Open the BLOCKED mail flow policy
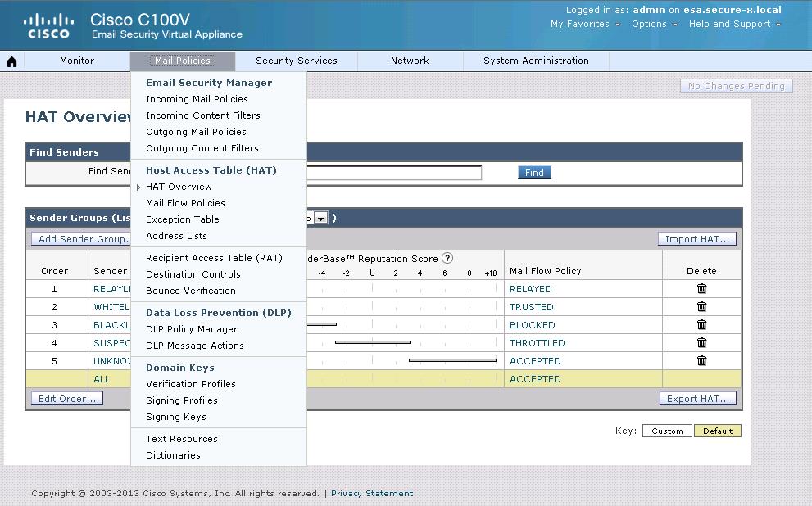The image size is (812, 506). [533, 325]
